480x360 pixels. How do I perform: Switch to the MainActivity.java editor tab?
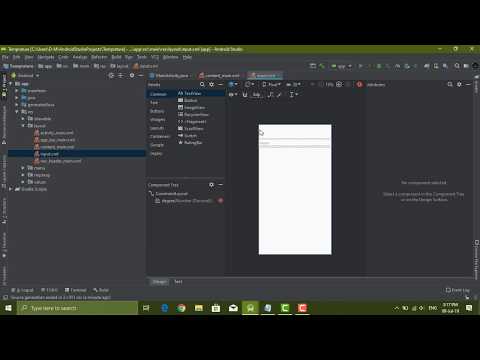pyautogui.click(x=169, y=76)
